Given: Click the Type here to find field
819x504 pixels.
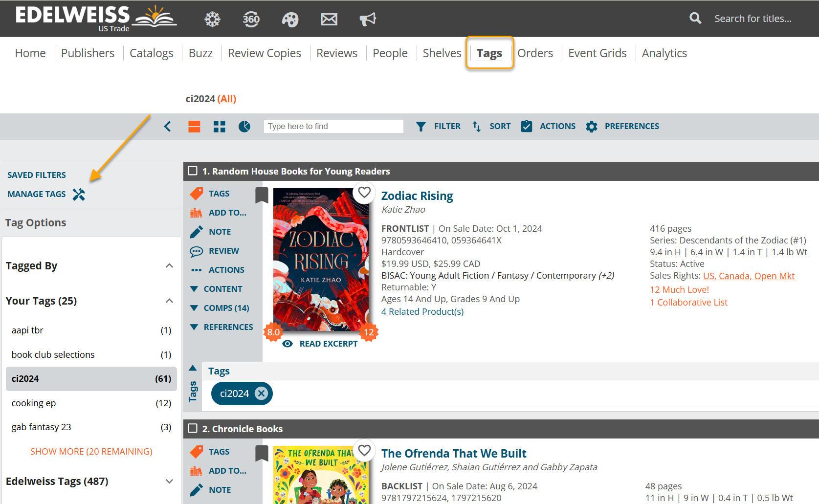Looking at the screenshot, I should coord(333,127).
